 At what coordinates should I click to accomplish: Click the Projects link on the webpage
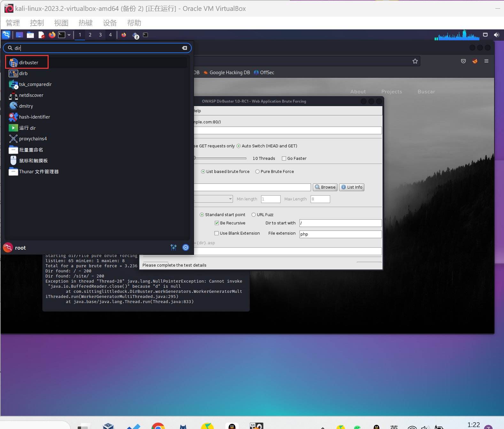tap(392, 92)
